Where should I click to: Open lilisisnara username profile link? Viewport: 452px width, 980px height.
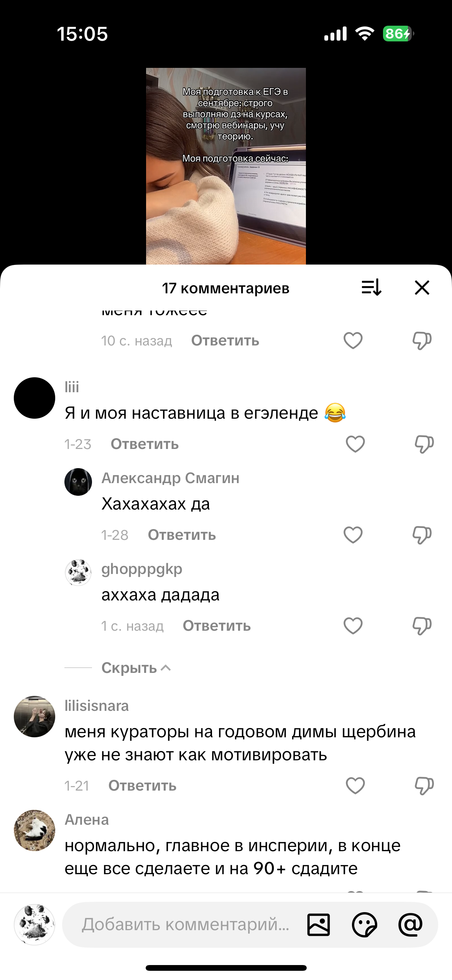pos(97,706)
